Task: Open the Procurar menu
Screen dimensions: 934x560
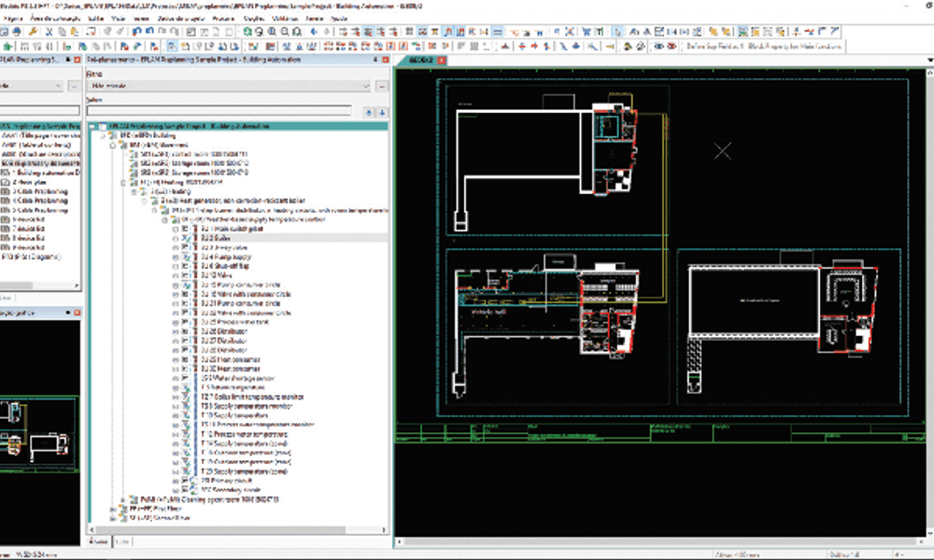Action: click(223, 19)
